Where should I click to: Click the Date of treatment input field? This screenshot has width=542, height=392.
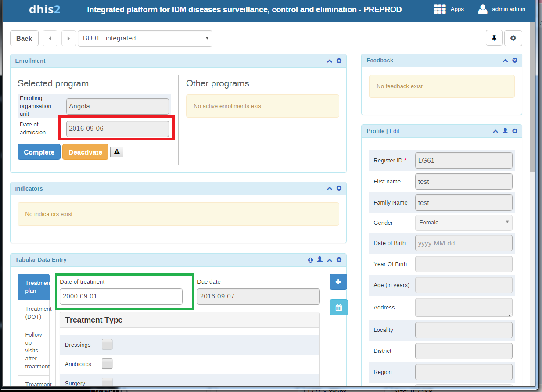121,296
